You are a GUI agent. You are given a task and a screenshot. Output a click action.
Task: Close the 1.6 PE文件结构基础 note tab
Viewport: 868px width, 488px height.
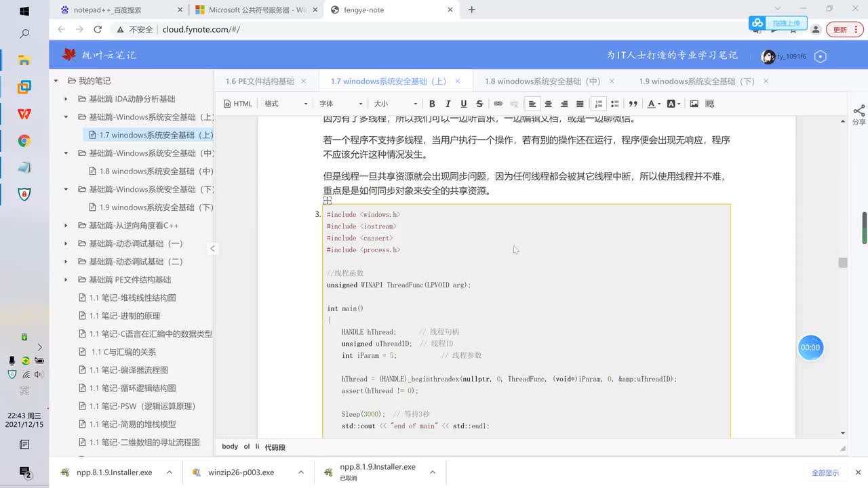(304, 81)
